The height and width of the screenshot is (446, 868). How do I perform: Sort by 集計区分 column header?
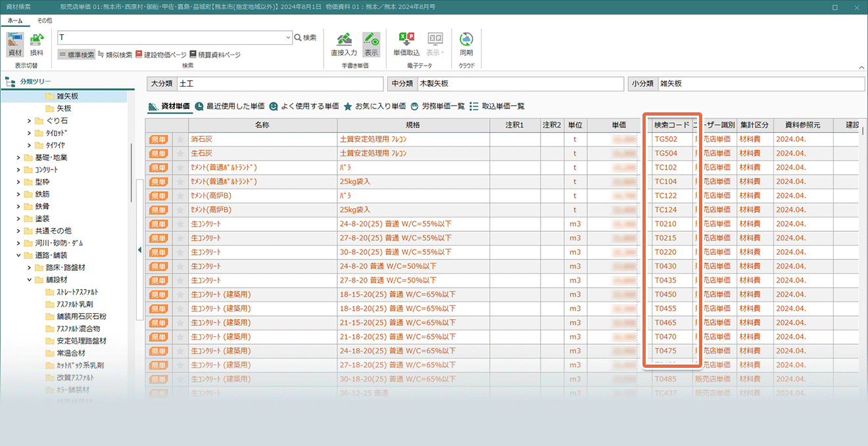tap(754, 125)
